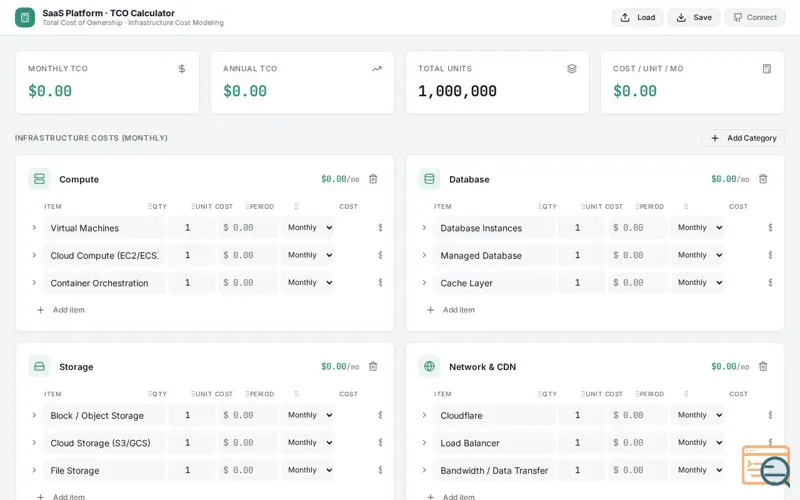Open the Load Balancer period dropdown

698,443
